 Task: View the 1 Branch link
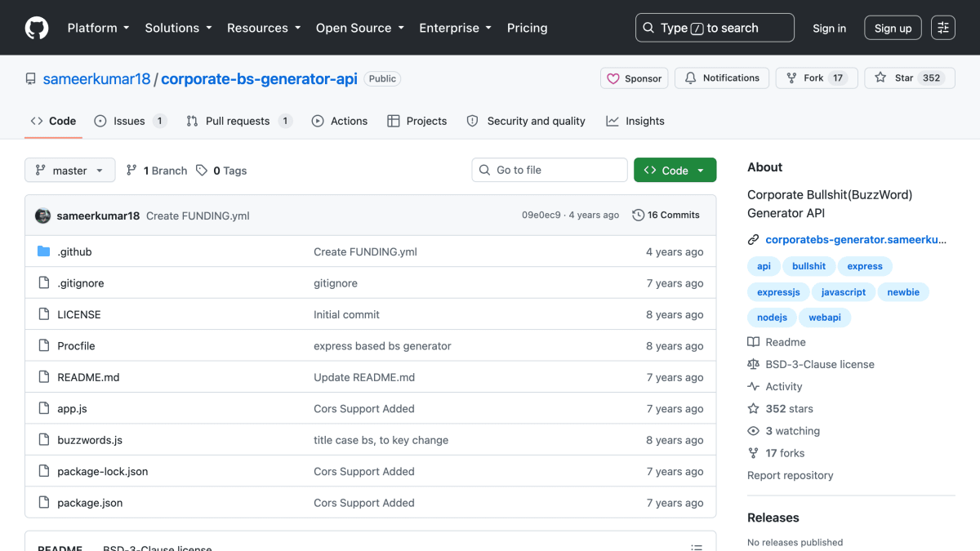[x=157, y=171]
